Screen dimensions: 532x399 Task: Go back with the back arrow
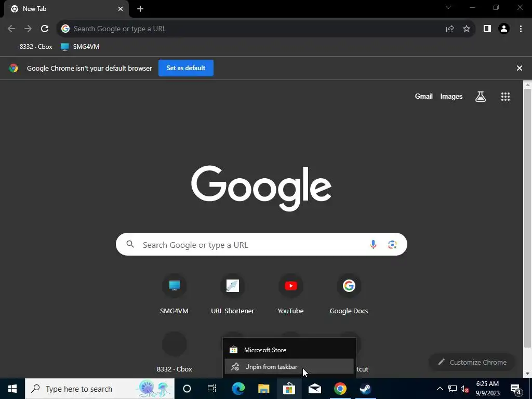click(11, 29)
